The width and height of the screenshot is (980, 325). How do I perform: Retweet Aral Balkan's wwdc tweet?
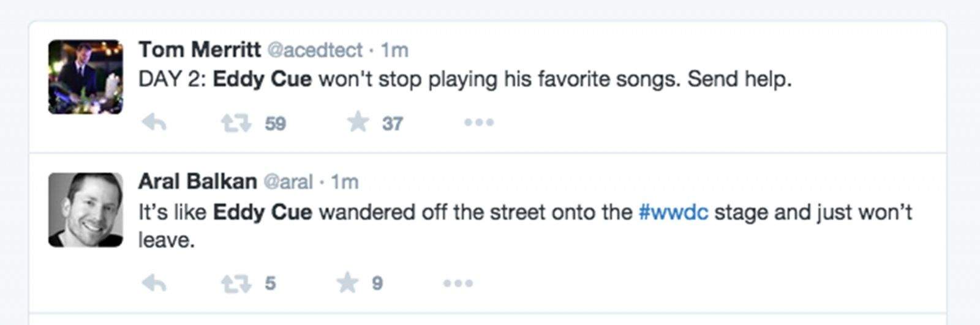pyautogui.click(x=236, y=283)
